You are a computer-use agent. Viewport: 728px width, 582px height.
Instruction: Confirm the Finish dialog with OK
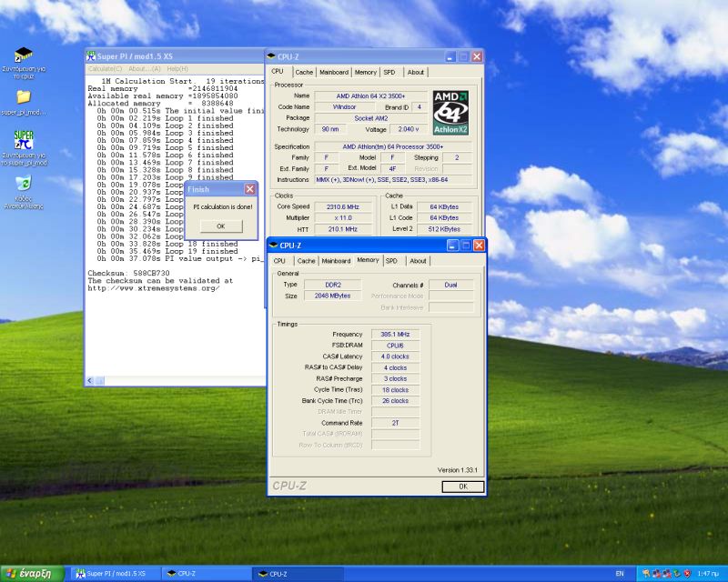click(221, 226)
